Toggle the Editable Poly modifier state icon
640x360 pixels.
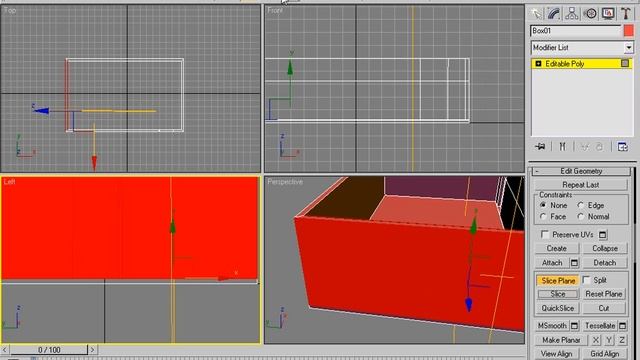point(625,63)
